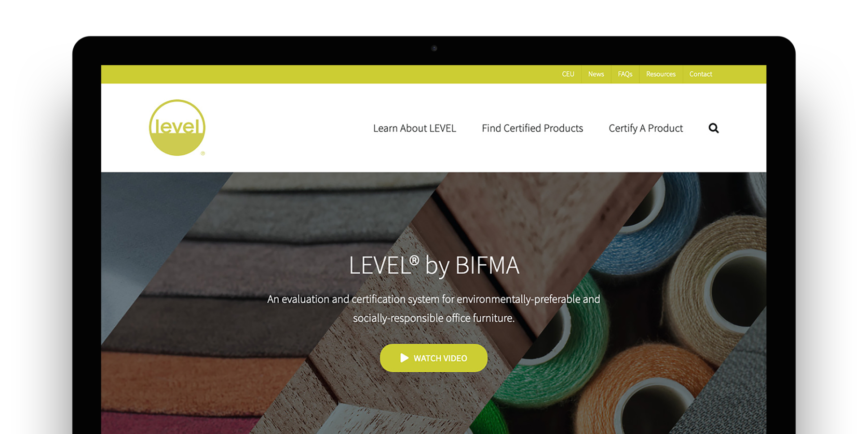868x434 pixels.
Task: Open Find Certified Products menu item
Action: tap(532, 128)
